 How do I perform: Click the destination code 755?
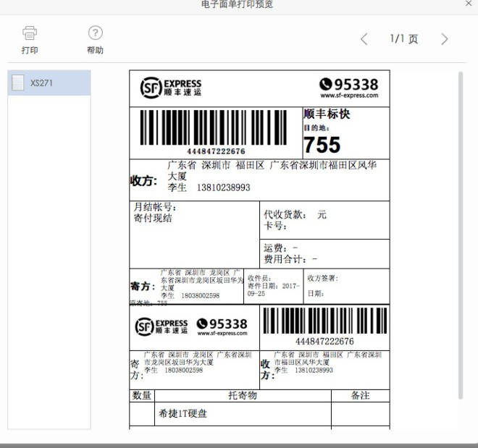pyautogui.click(x=322, y=145)
